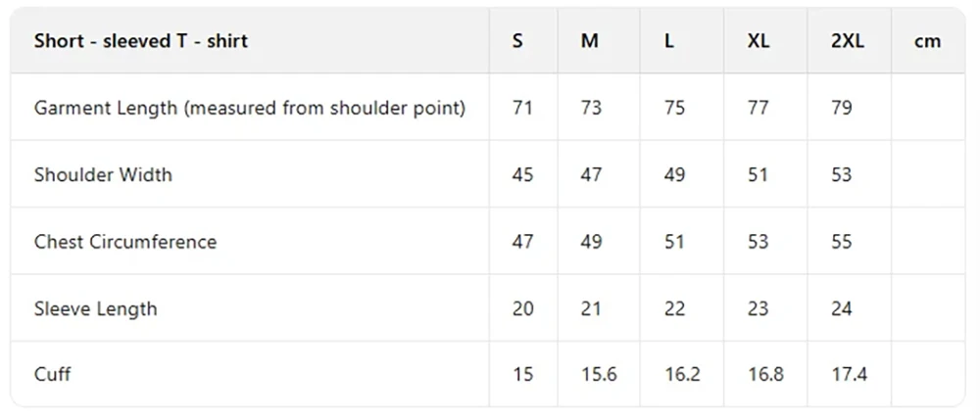Click Cuff value 16.8 for size XL

click(765, 374)
